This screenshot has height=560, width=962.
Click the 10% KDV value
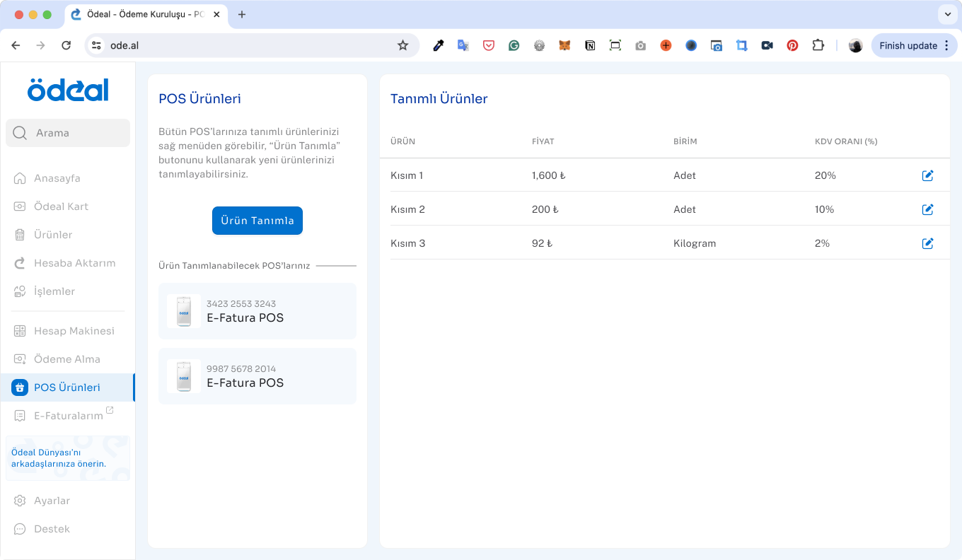[x=825, y=209]
